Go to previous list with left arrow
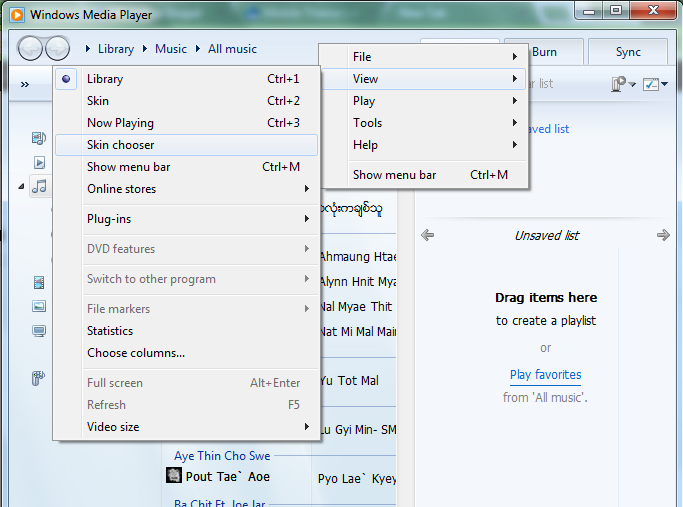This screenshot has height=507, width=683. (427, 235)
